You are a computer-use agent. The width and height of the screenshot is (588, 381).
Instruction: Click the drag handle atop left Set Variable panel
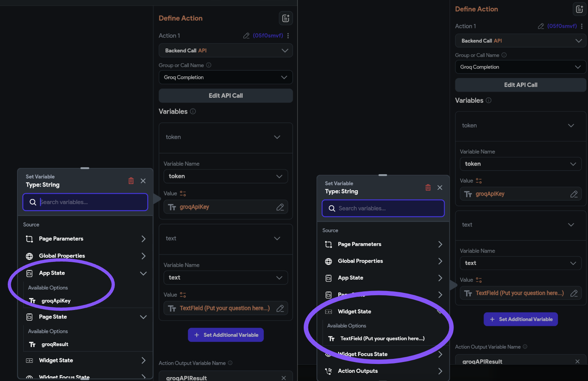[85, 168]
